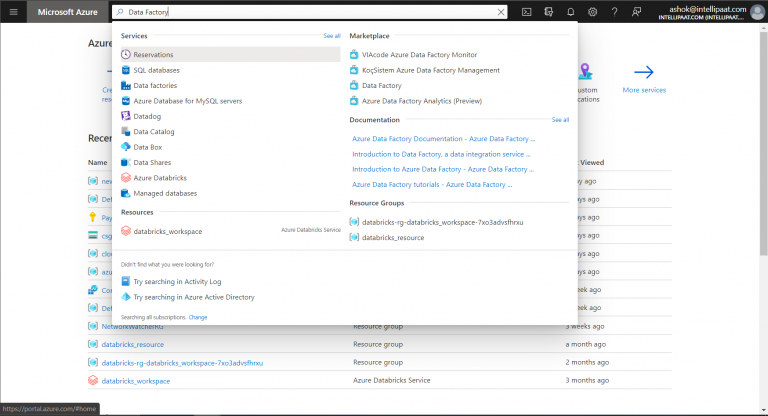Focus the Data Factory search field
768x416 pixels.
click(x=309, y=12)
